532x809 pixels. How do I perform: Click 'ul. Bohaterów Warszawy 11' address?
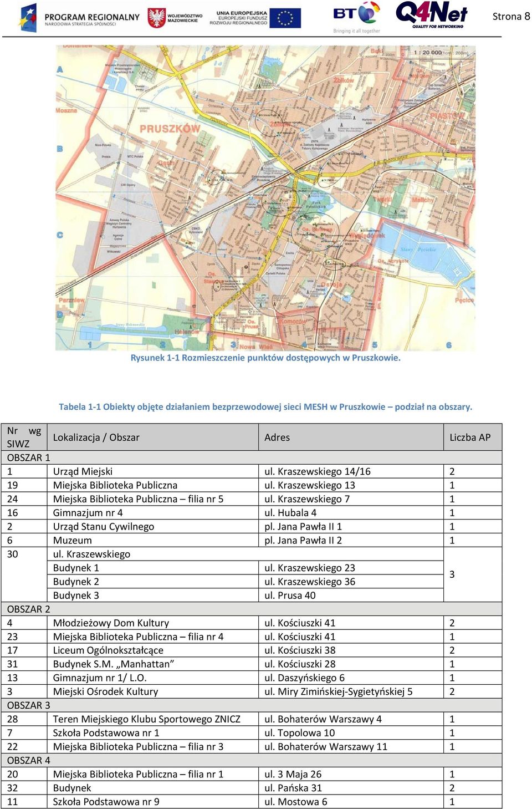tap(326, 747)
